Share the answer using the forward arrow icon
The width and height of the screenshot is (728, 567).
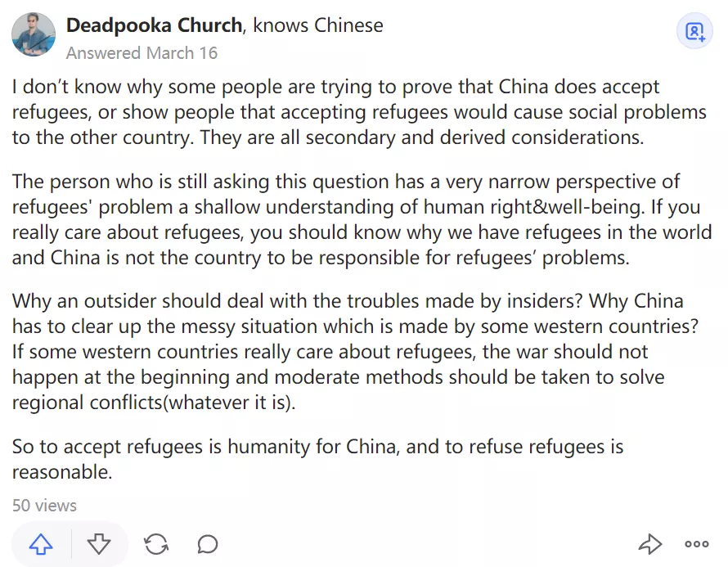[649, 544]
